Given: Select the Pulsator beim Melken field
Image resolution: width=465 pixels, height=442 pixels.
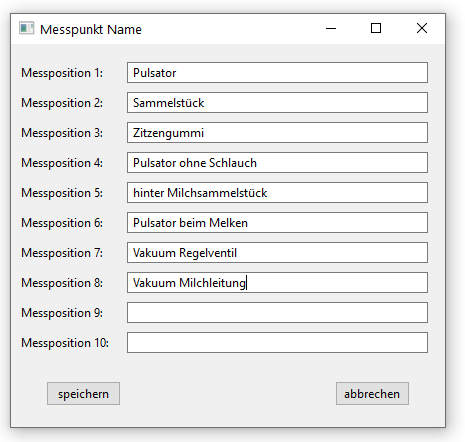Looking at the screenshot, I should (x=277, y=223).
